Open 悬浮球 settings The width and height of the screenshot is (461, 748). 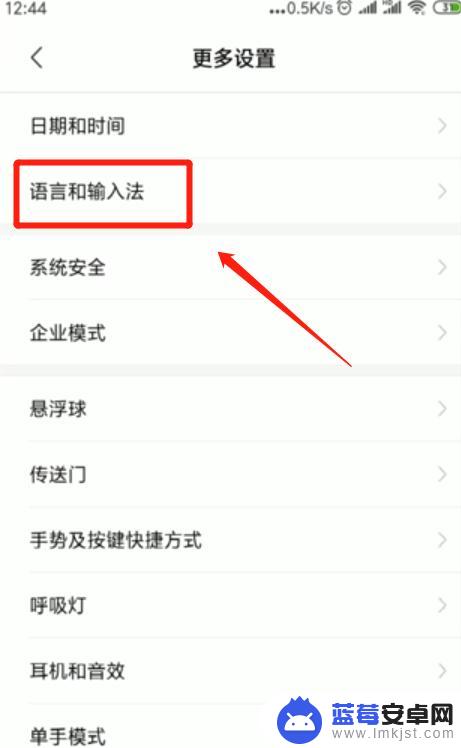pos(230,408)
